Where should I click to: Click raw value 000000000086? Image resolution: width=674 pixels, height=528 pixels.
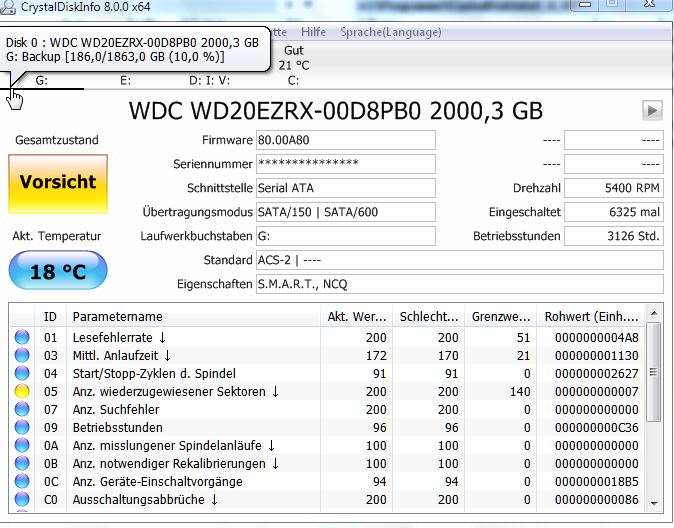pos(597,500)
